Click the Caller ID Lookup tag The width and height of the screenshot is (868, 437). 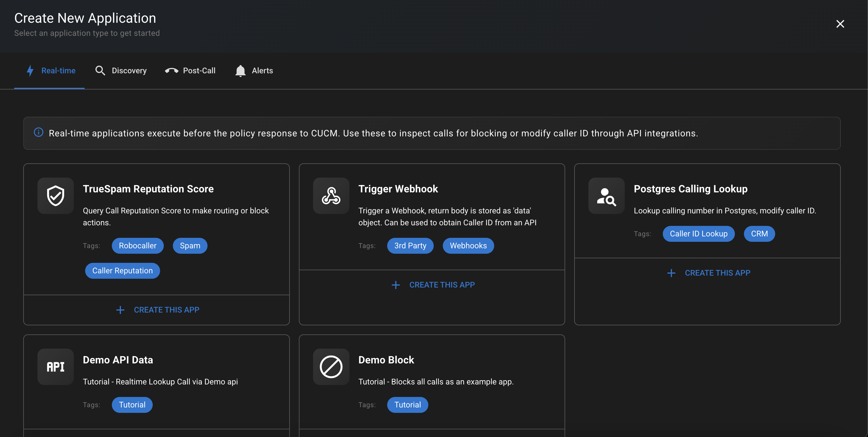[x=699, y=234]
